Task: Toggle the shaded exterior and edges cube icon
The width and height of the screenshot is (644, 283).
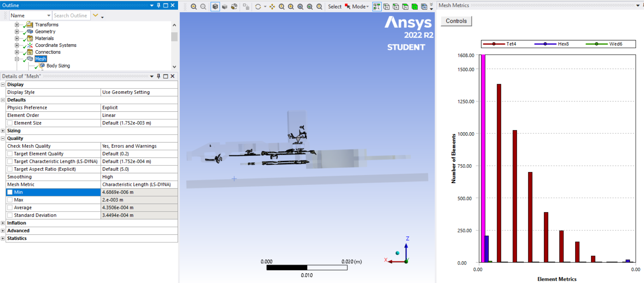Action: click(x=215, y=6)
